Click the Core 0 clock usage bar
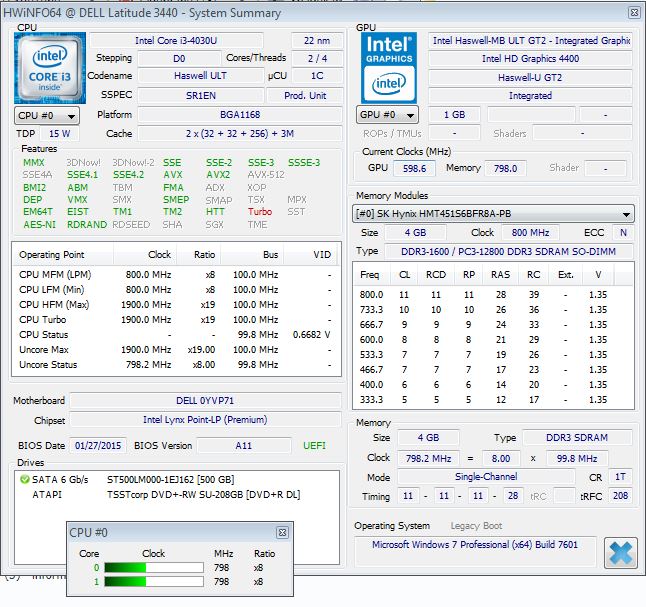The height and width of the screenshot is (607, 646). 154,568
